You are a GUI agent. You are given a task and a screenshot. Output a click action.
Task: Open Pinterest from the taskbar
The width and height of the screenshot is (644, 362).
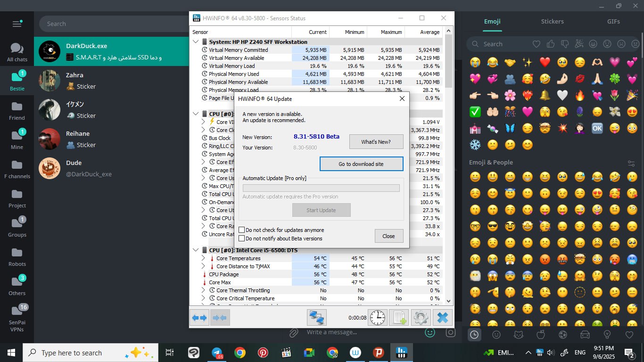[x=263, y=353]
